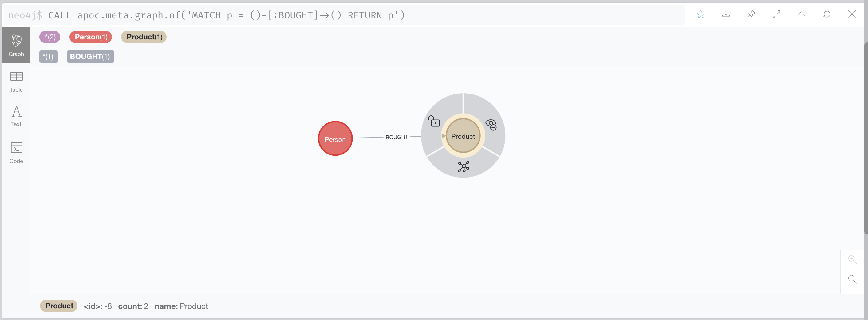
Task: Click the BOUGHT(1) relationship pill
Action: point(90,56)
